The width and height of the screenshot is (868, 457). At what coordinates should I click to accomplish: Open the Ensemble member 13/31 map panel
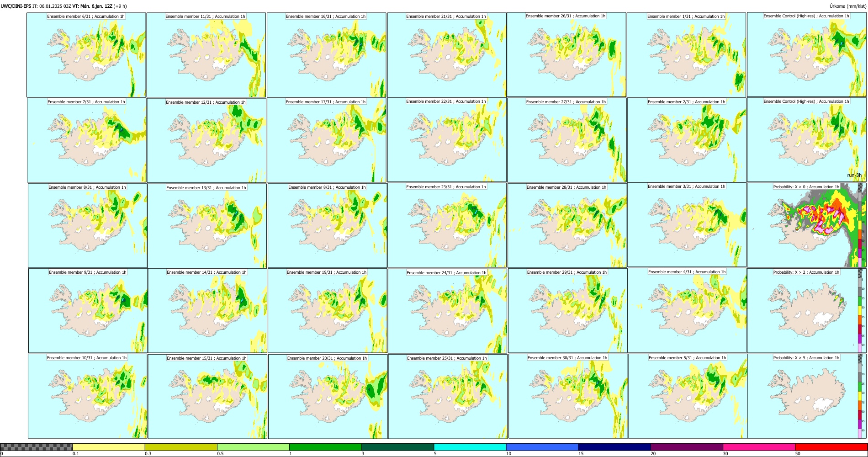[x=207, y=226]
